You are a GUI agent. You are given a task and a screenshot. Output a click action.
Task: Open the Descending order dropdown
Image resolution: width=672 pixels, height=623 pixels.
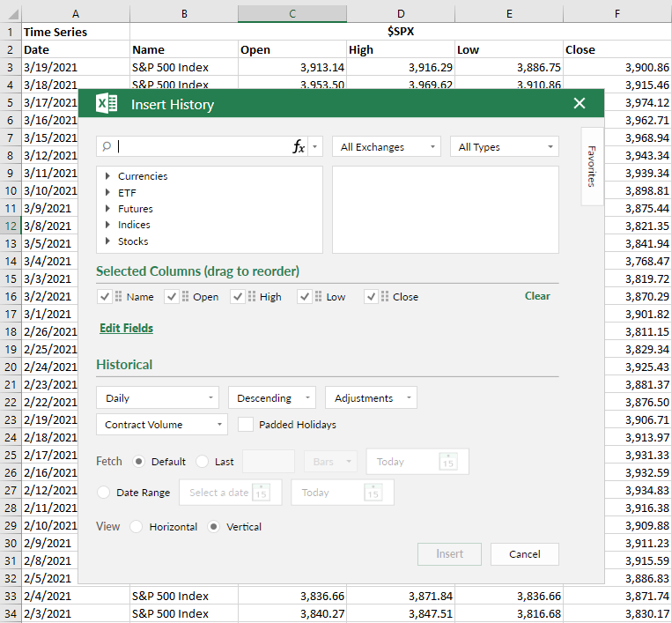click(x=272, y=398)
